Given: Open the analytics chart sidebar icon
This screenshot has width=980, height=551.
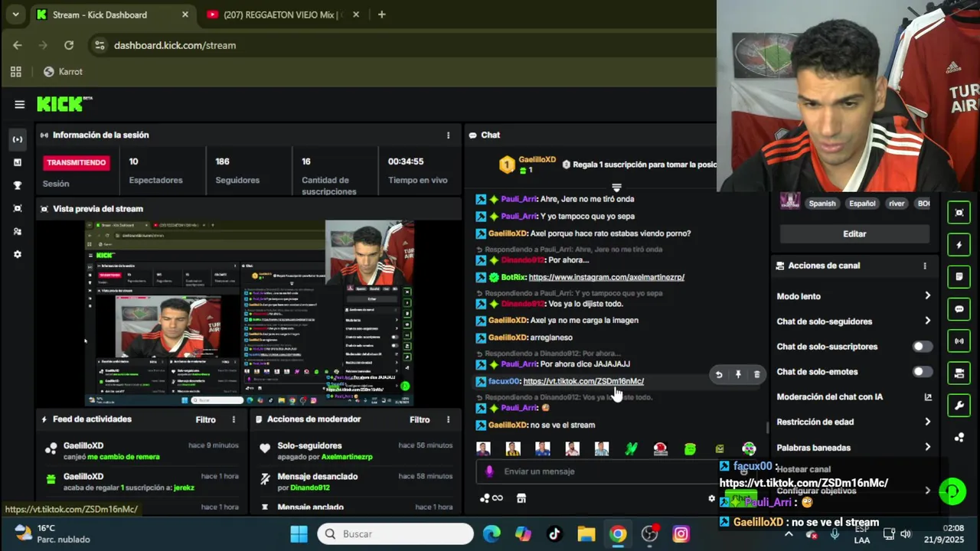Looking at the screenshot, I should pos(18,162).
